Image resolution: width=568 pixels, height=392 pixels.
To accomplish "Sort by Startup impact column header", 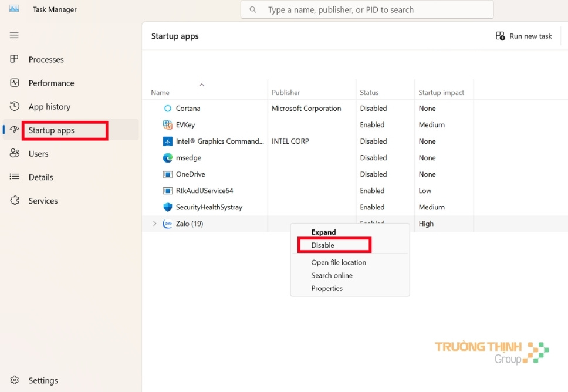I will point(441,93).
